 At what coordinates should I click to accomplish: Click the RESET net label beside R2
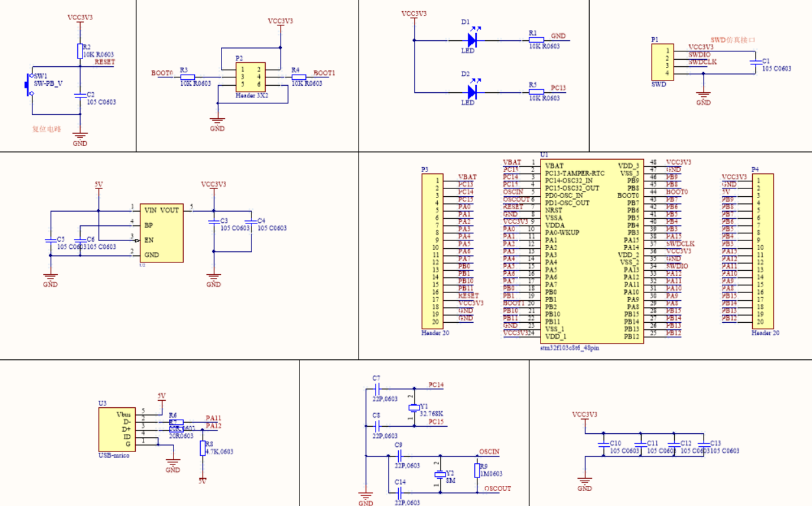click(x=105, y=62)
